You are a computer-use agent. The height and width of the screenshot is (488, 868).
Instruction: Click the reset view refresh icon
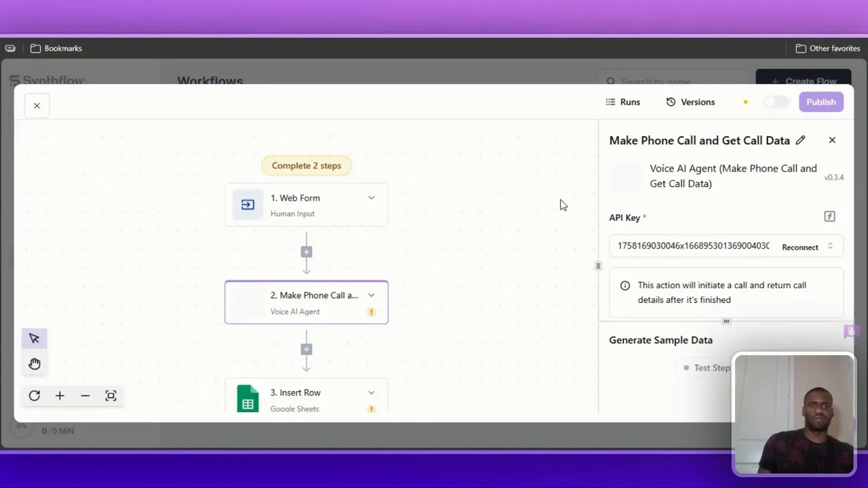35,396
